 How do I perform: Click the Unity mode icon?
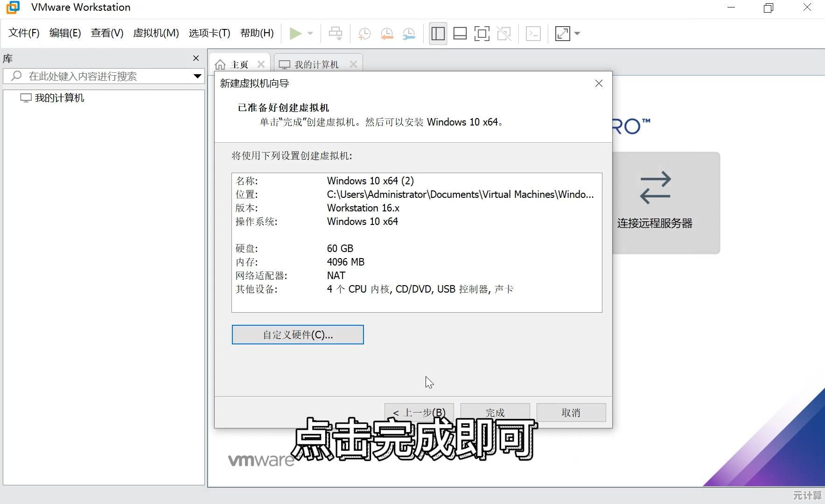coord(504,34)
